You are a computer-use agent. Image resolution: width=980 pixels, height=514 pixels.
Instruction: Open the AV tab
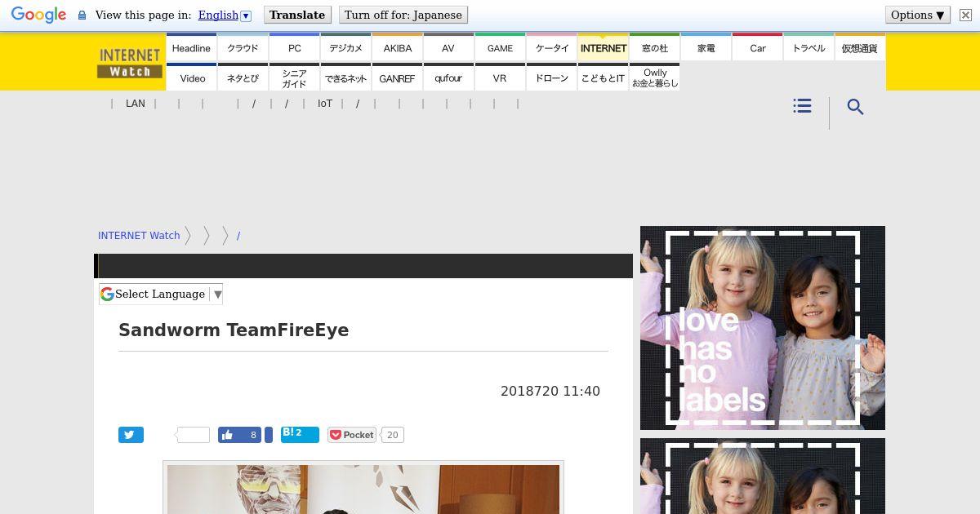pos(448,48)
